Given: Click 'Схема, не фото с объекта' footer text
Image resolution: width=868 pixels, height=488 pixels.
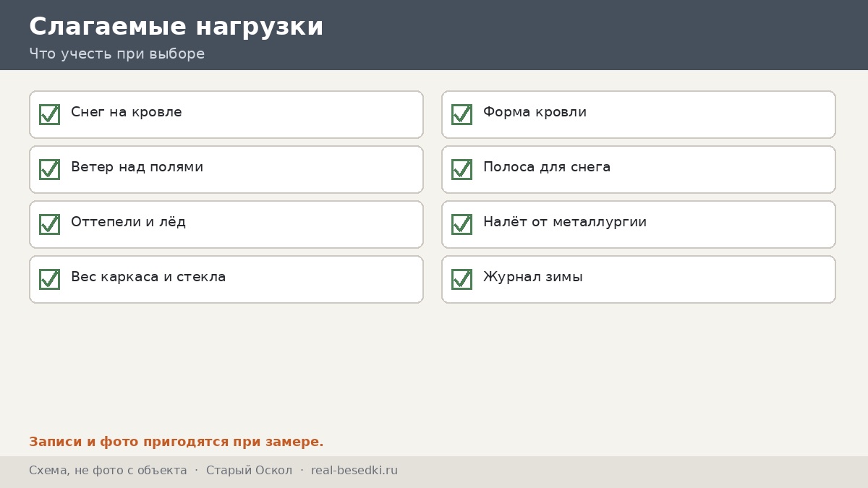Looking at the screenshot, I should point(108,471).
